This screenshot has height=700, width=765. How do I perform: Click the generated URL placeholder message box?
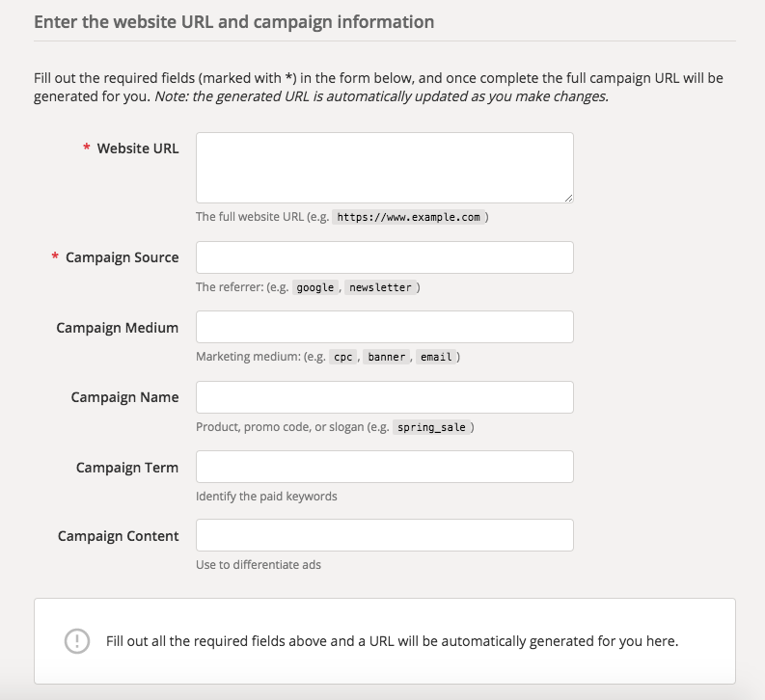(385, 641)
